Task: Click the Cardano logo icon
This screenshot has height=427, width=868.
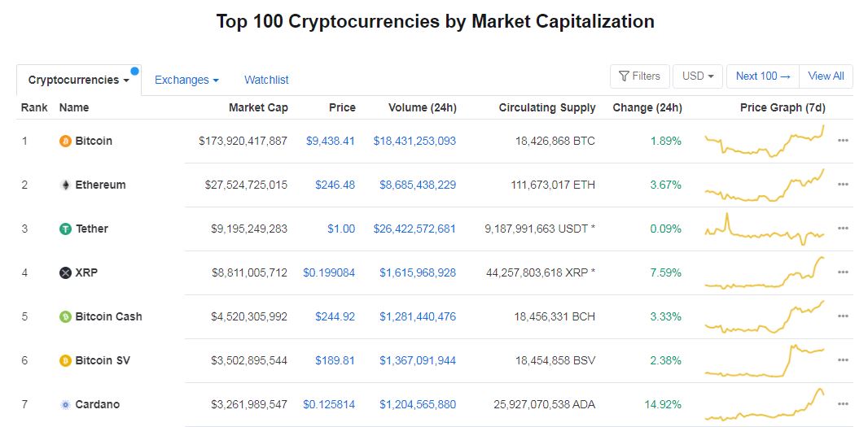Action: 65,404
